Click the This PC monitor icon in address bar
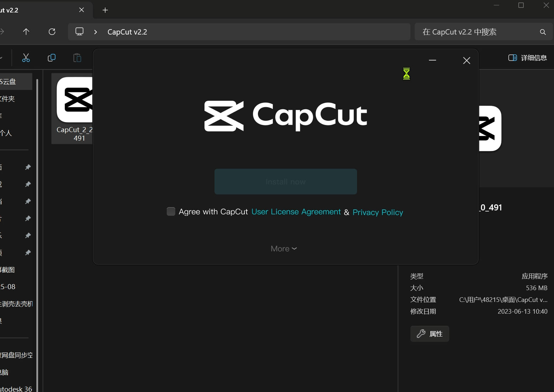Viewport: 554px width, 392px height. coord(79,32)
